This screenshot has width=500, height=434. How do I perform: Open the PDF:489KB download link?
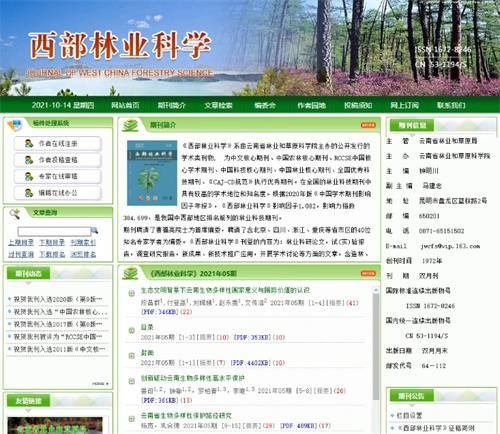point(299,426)
